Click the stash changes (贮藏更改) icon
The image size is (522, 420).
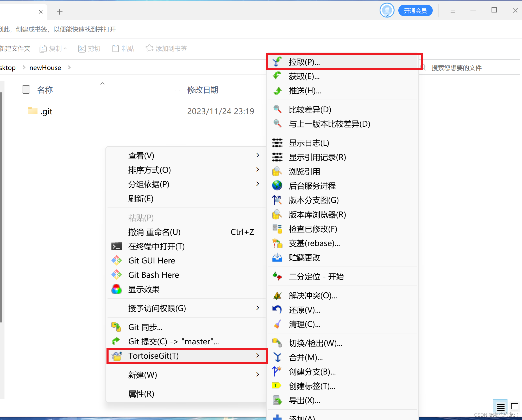(x=277, y=257)
